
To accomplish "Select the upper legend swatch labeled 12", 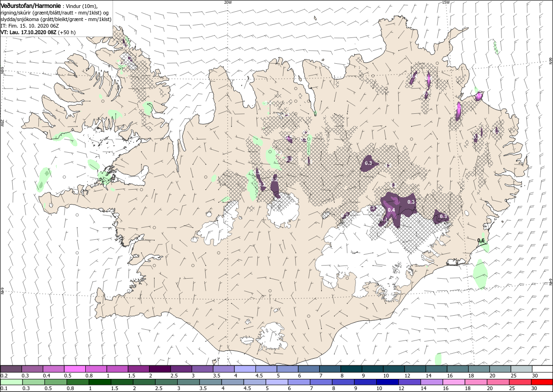I will [x=414, y=369].
